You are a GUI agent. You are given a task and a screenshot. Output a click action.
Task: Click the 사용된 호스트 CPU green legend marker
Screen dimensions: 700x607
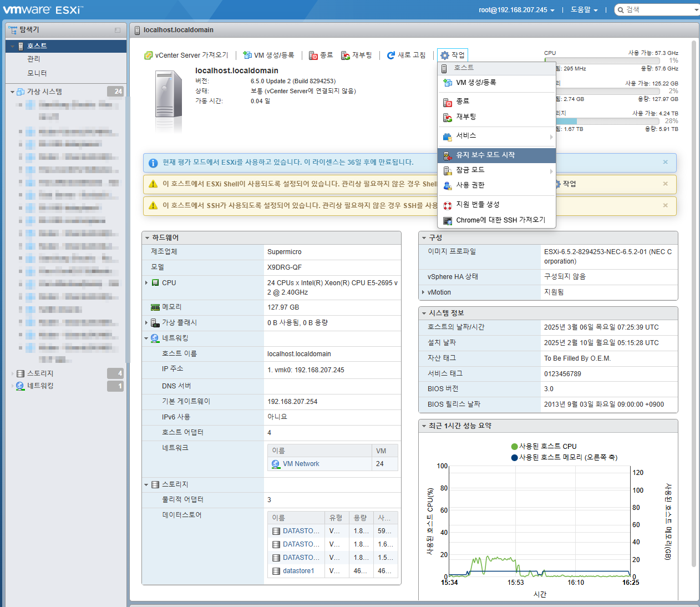[x=514, y=447]
